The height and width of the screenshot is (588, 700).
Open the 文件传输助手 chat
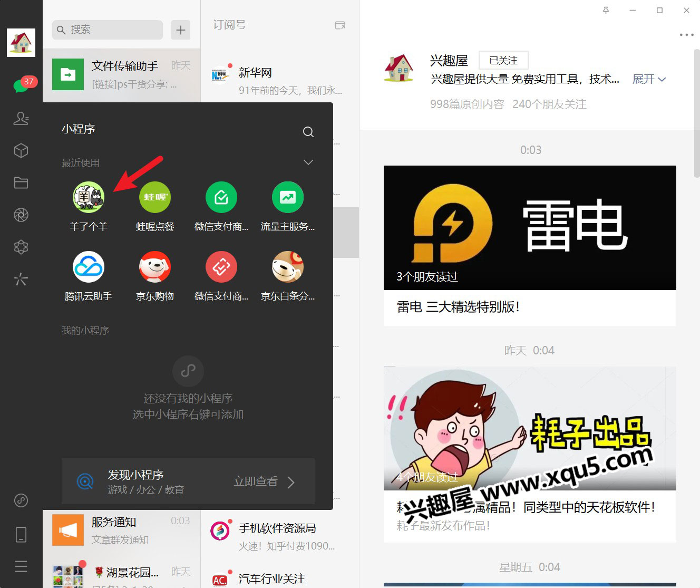[121, 75]
